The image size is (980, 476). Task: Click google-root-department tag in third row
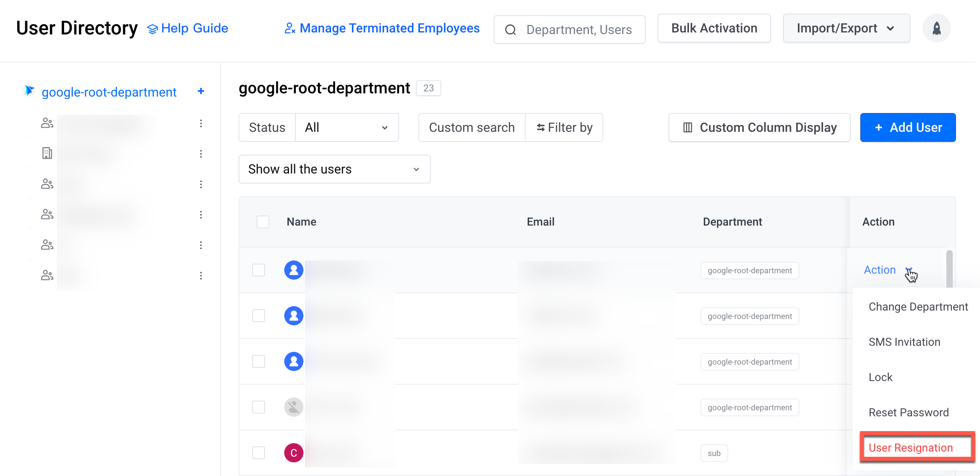tap(750, 362)
